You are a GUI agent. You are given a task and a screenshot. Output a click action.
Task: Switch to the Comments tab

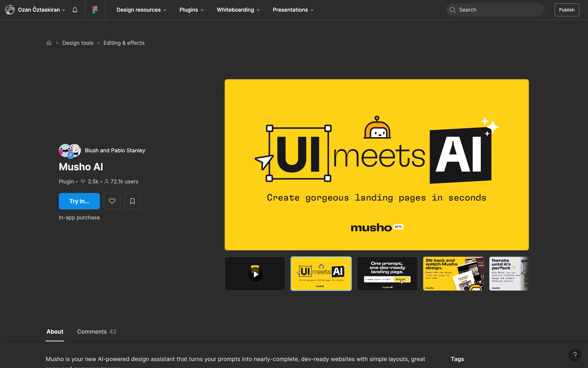tap(97, 331)
